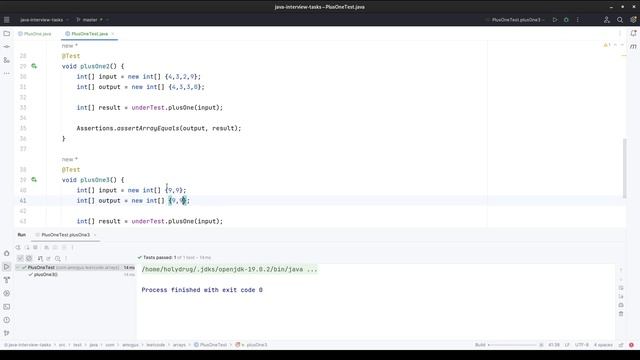Open Git tool window icon
Viewport: 640px width, 360px height.
click(7, 333)
